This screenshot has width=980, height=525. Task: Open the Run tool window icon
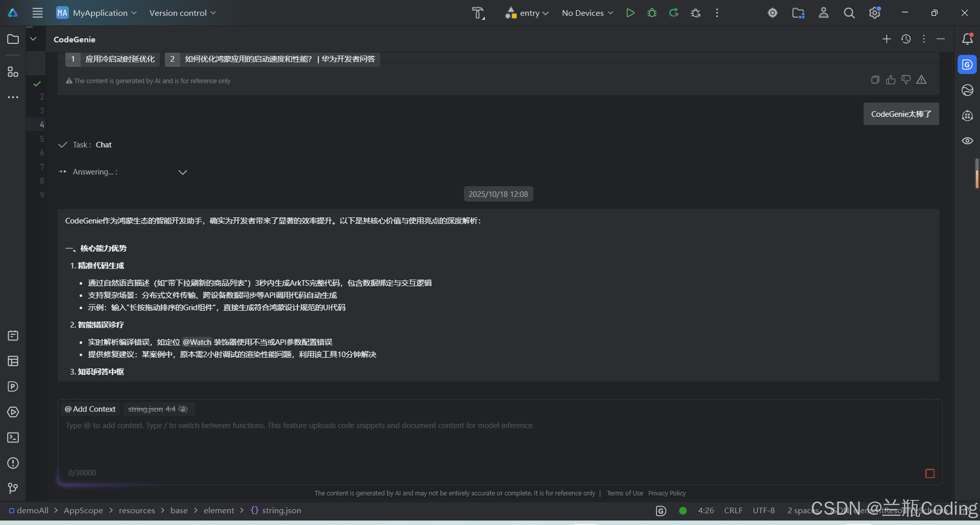[13, 412]
